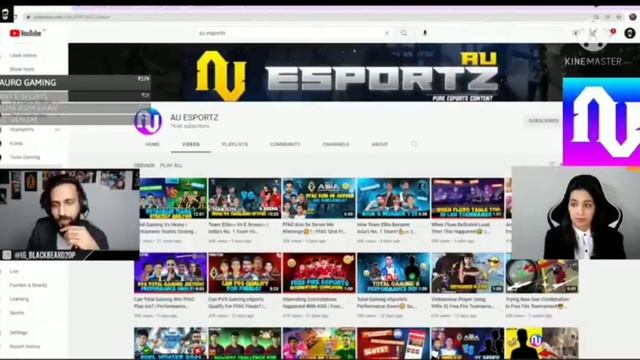Open Skyesports subscription in sidebar

[x=22, y=129]
